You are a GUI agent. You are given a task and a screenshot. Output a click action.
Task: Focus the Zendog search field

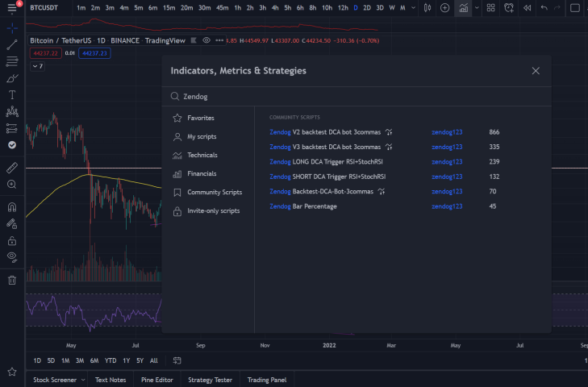click(x=357, y=97)
